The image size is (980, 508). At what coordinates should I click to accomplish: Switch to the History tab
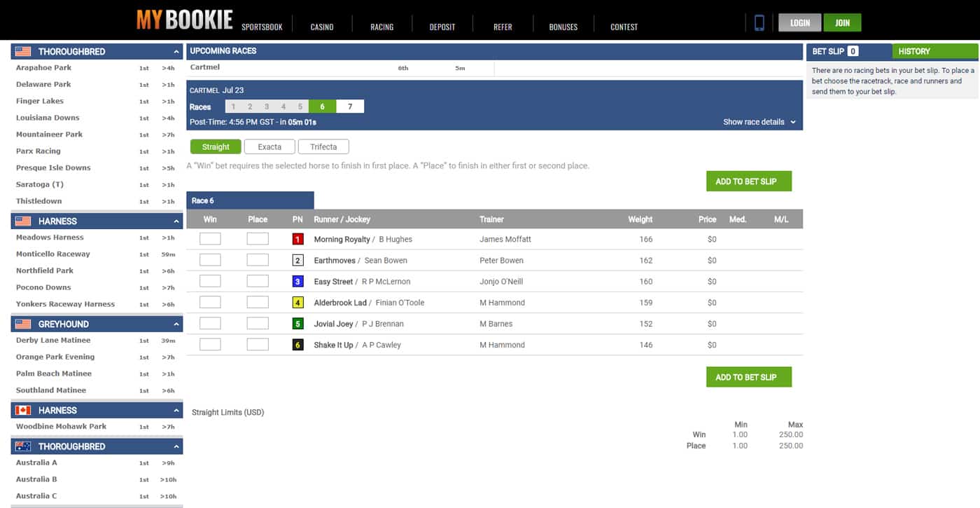pos(935,51)
